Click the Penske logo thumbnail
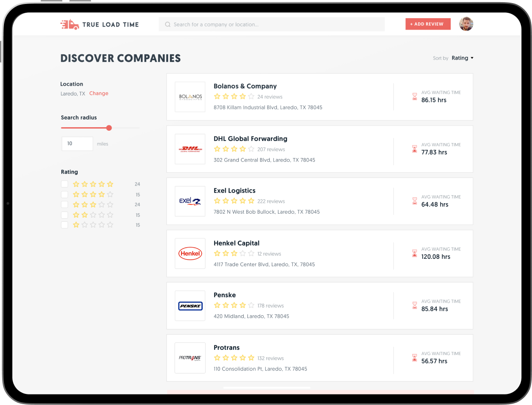 (190, 306)
